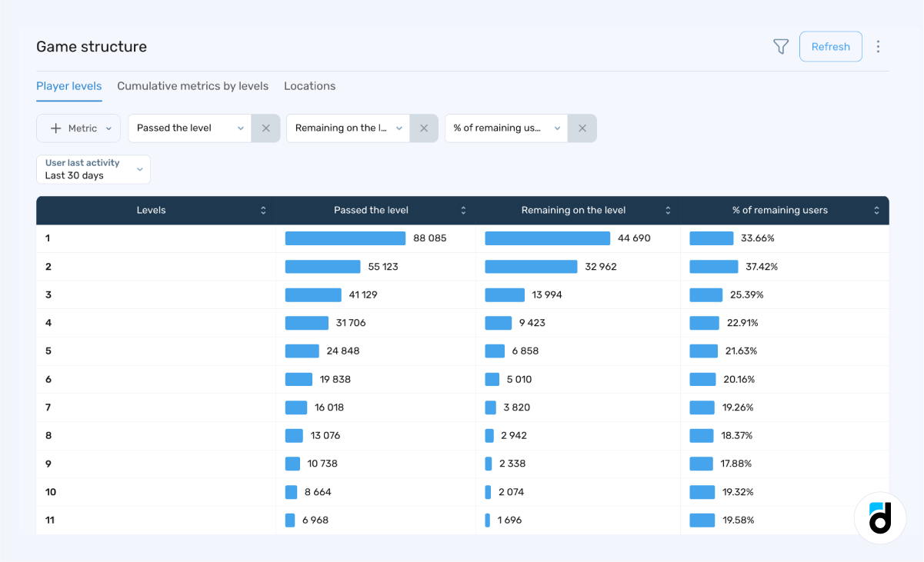Image resolution: width=924 pixels, height=562 pixels.
Task: Click the Refresh button
Action: [x=830, y=46]
